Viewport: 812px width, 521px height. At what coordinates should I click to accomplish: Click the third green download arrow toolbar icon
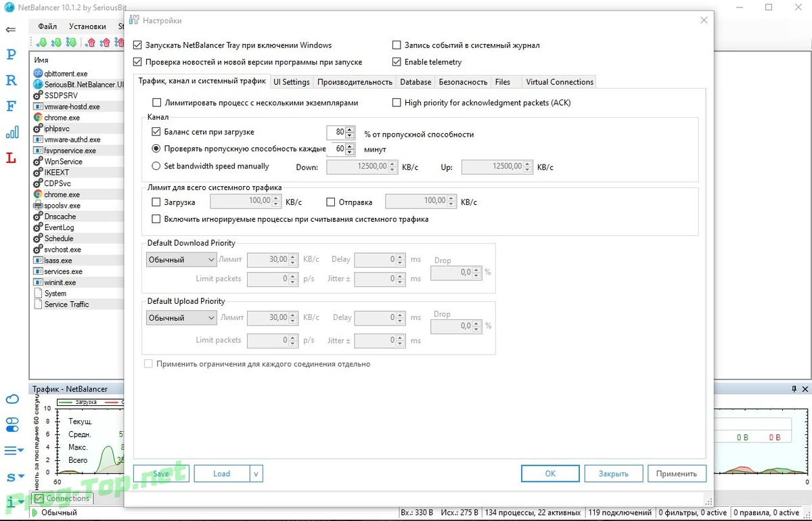click(71, 43)
